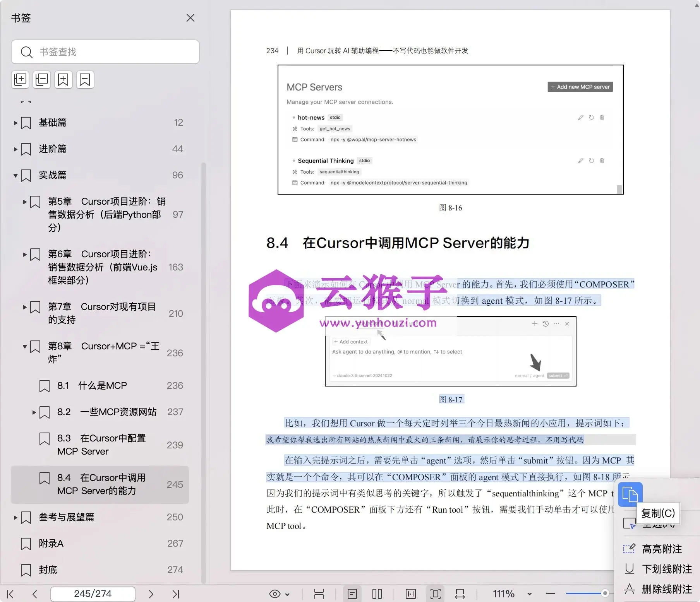
Task: Choose 下划线附注 from context menu
Action: point(658,569)
